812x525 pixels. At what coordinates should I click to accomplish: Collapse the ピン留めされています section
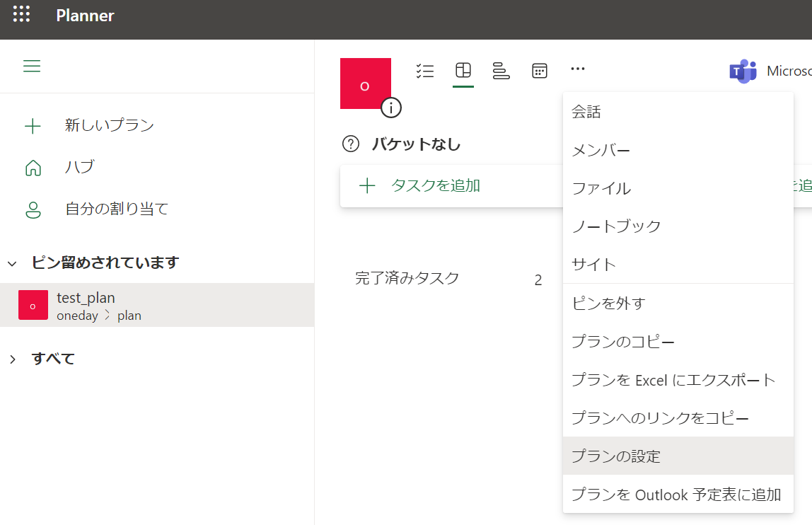pos(13,264)
